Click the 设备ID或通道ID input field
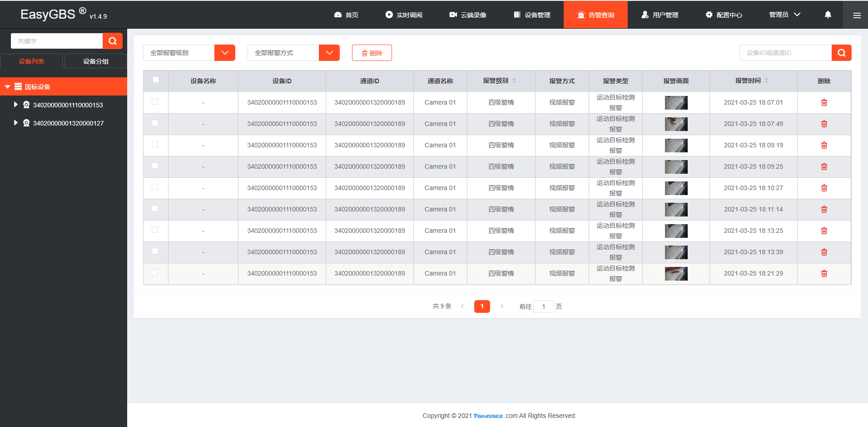This screenshot has width=868, height=427. click(785, 53)
